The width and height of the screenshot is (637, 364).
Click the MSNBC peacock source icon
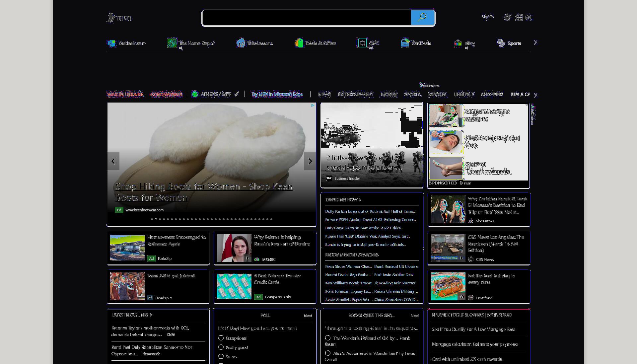(x=257, y=259)
